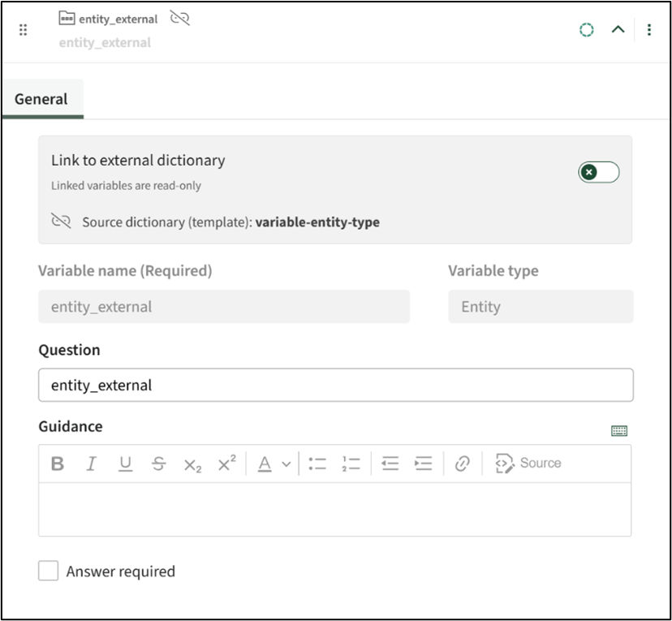Click the Bold formatting icon

point(58,464)
